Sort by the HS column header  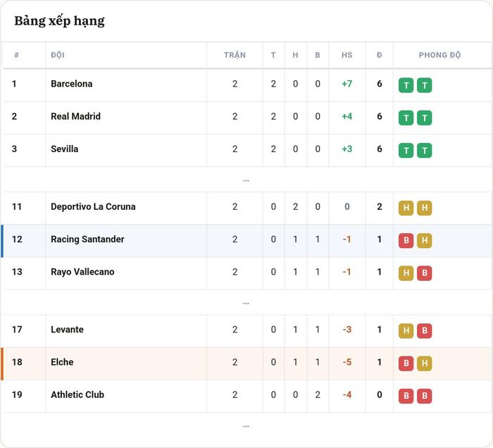point(347,55)
